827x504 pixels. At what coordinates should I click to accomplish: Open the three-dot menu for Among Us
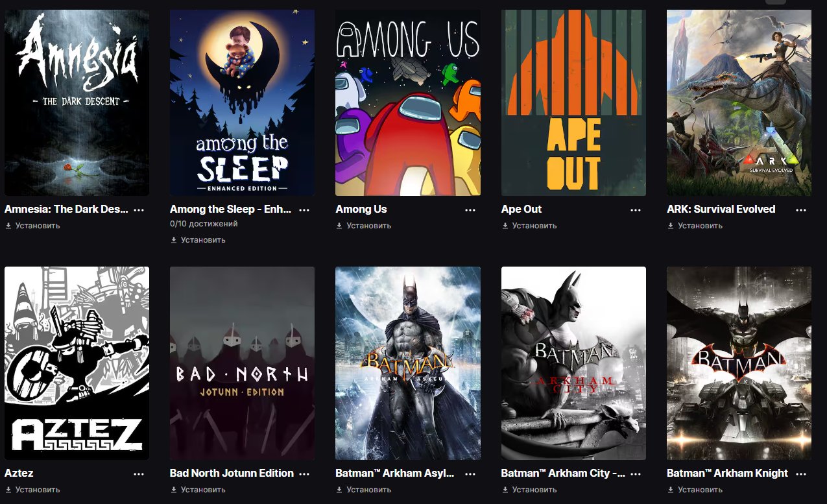coord(470,210)
